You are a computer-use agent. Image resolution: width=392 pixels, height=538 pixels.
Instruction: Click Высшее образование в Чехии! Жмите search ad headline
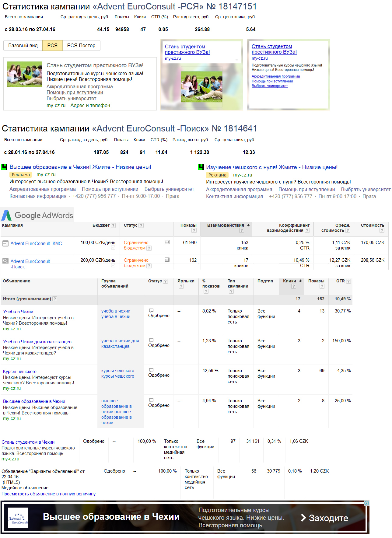tap(80, 167)
